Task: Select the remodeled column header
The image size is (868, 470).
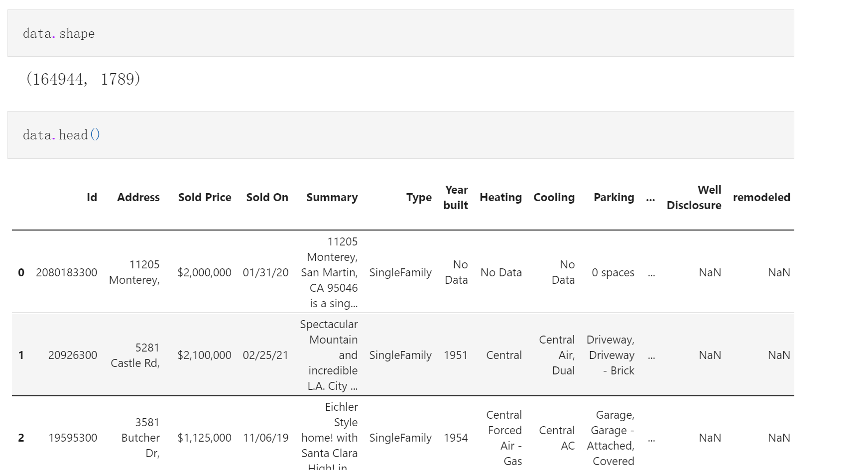Action: point(761,198)
